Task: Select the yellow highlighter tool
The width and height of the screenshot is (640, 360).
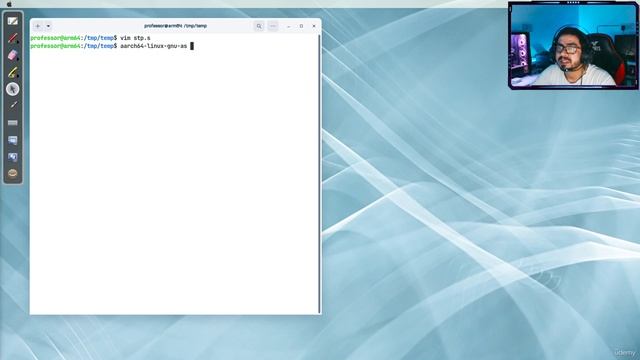Action: tap(13, 72)
